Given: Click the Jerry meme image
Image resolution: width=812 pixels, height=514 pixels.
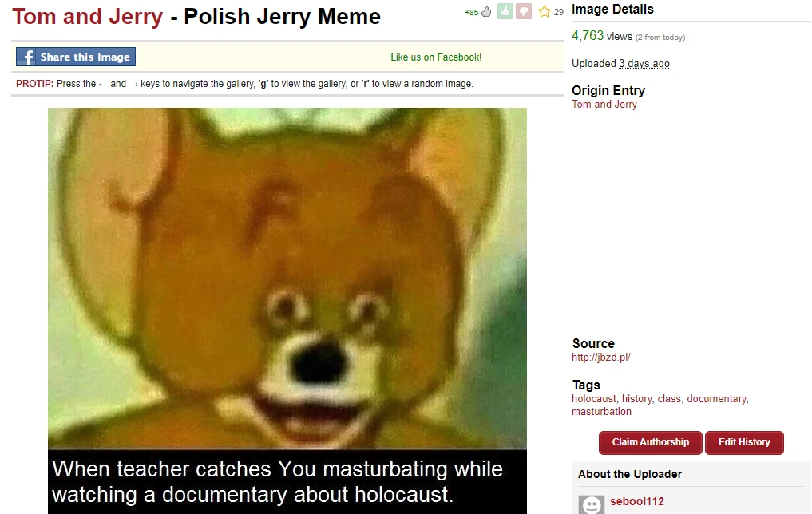Looking at the screenshot, I should tap(287, 310).
